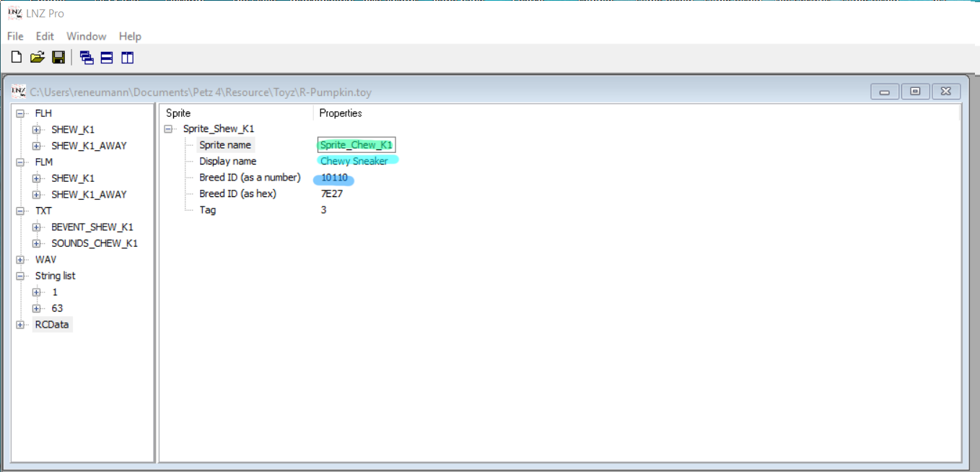Open the File menu
This screenshot has height=472, width=980.
pyautogui.click(x=15, y=36)
